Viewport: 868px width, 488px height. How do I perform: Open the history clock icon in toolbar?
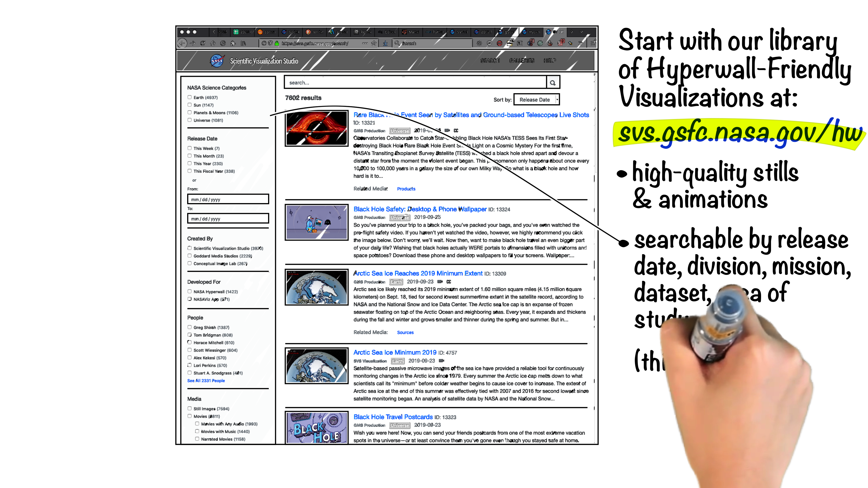click(223, 43)
